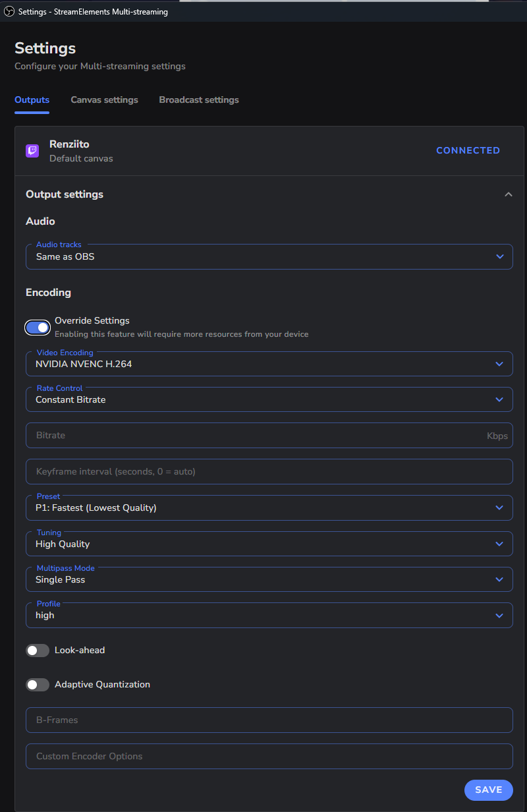Image resolution: width=527 pixels, height=812 pixels.
Task: Open the Profile dropdown set to high
Action: 269,615
